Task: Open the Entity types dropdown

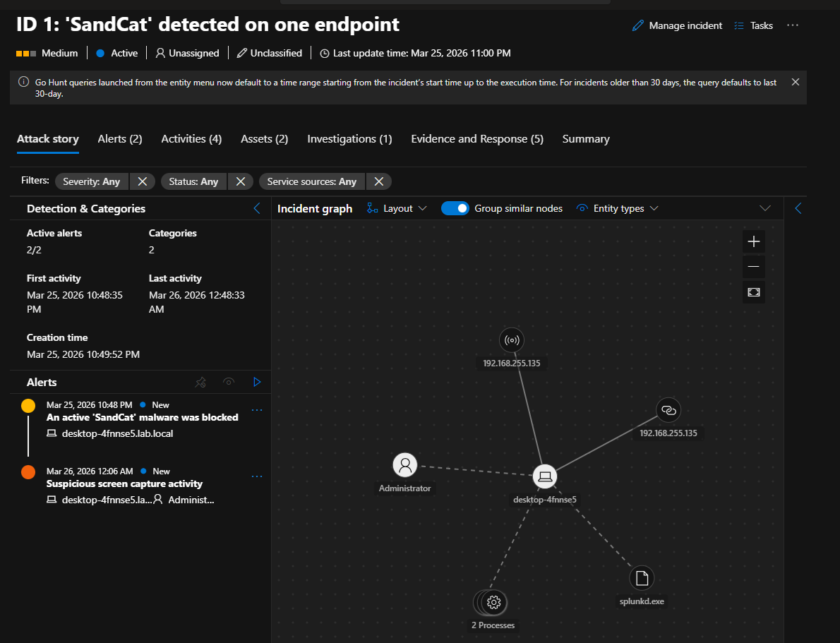Action: tap(618, 208)
